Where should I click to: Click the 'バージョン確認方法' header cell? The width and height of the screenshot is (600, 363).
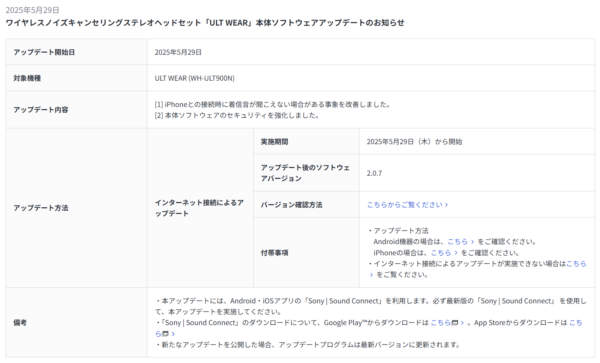click(x=306, y=205)
